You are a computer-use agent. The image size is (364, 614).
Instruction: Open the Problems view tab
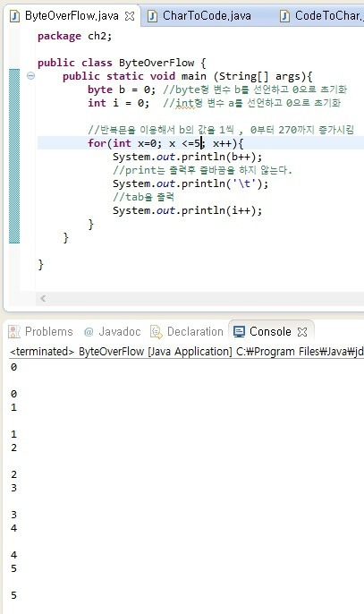[49, 332]
